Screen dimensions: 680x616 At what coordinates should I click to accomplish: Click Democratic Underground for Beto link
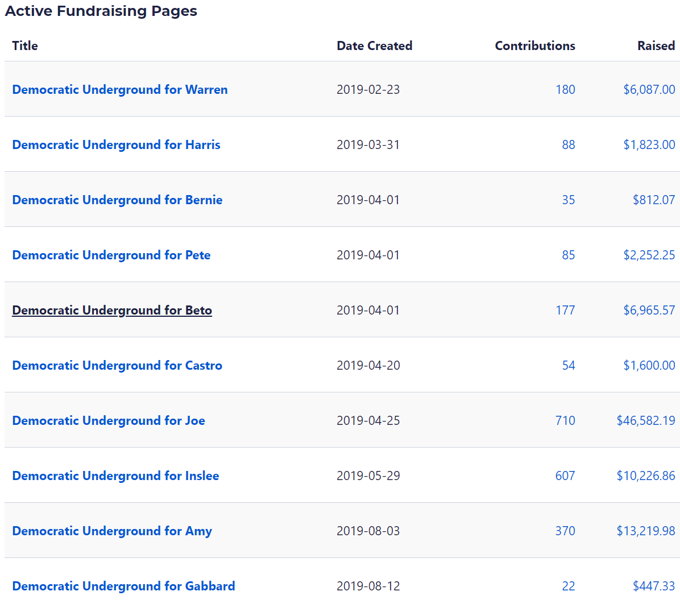click(x=112, y=311)
